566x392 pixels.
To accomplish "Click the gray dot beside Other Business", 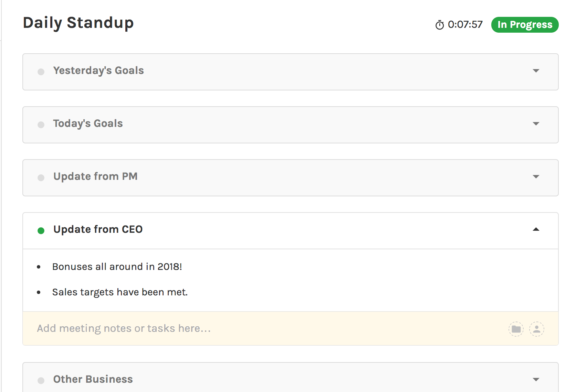I will [41, 381].
